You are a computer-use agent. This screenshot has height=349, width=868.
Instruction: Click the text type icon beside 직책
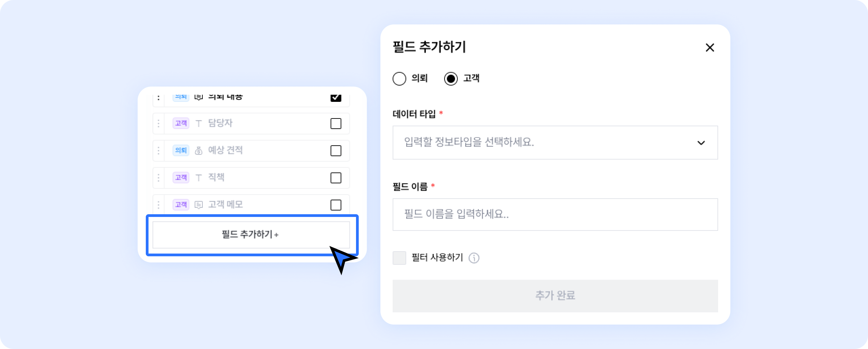coord(199,178)
